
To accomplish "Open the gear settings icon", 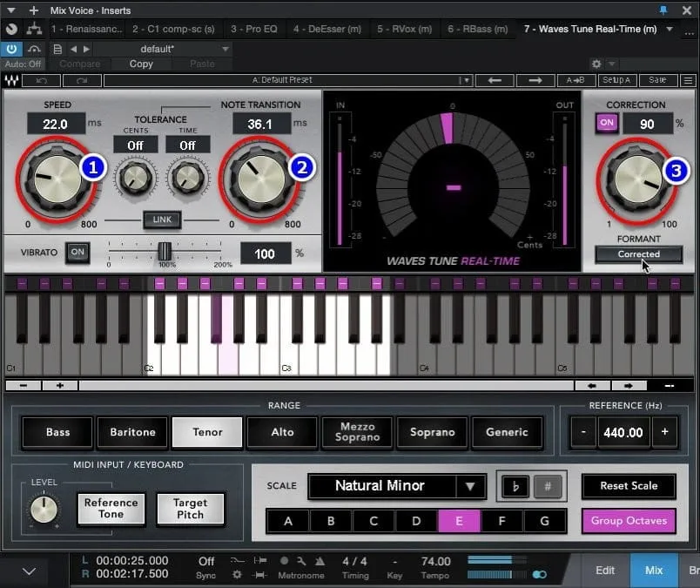I will [x=596, y=64].
